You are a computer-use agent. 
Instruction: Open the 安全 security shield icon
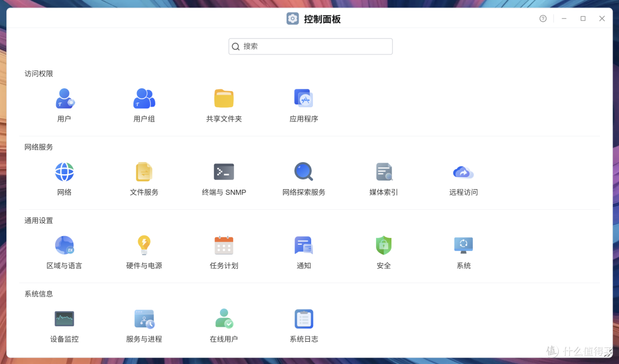(383, 245)
